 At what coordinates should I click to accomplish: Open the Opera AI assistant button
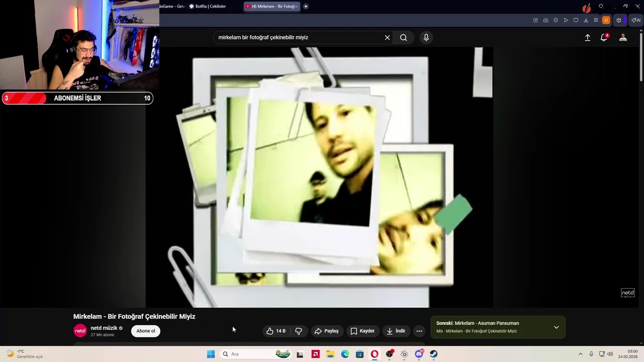pos(636,20)
